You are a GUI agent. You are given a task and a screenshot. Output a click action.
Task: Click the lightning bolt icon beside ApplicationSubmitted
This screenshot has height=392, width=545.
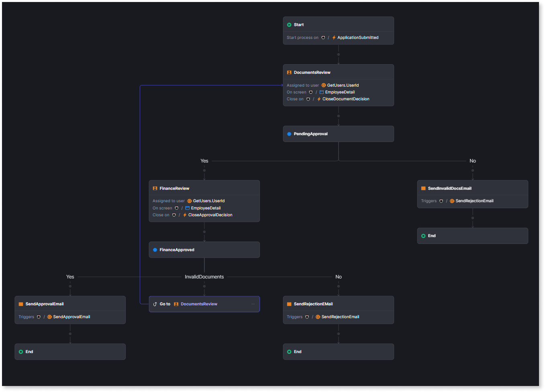click(333, 37)
